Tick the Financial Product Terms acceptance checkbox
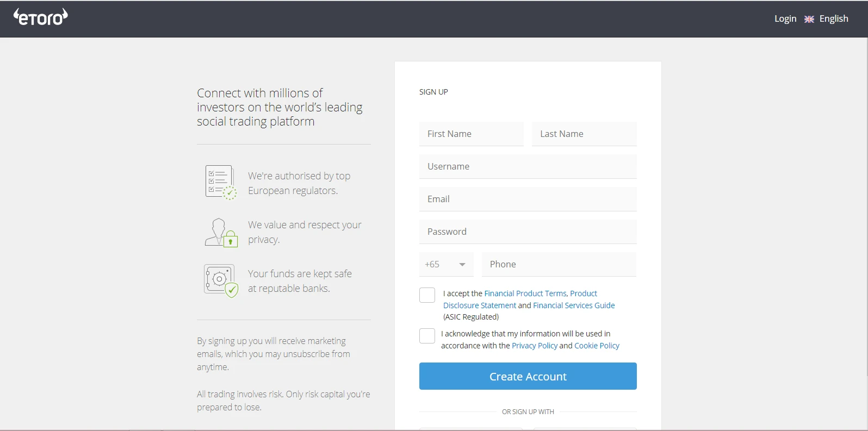Image resolution: width=868 pixels, height=431 pixels. 427,295
